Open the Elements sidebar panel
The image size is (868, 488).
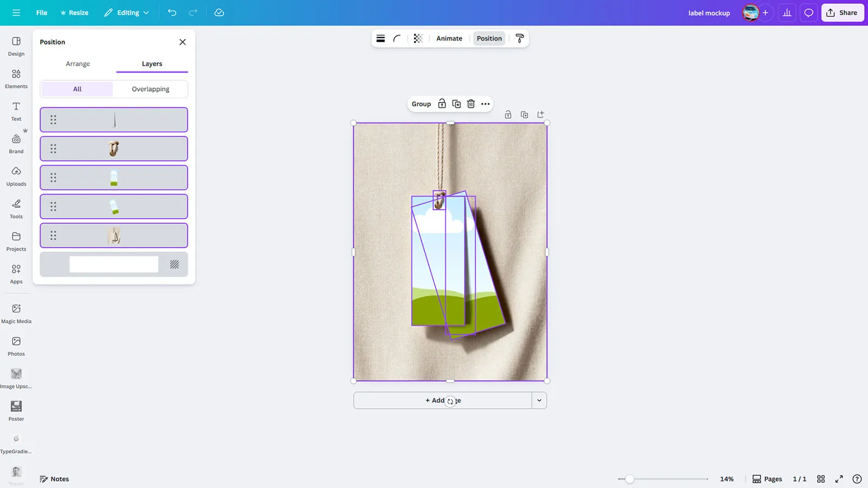(x=16, y=79)
